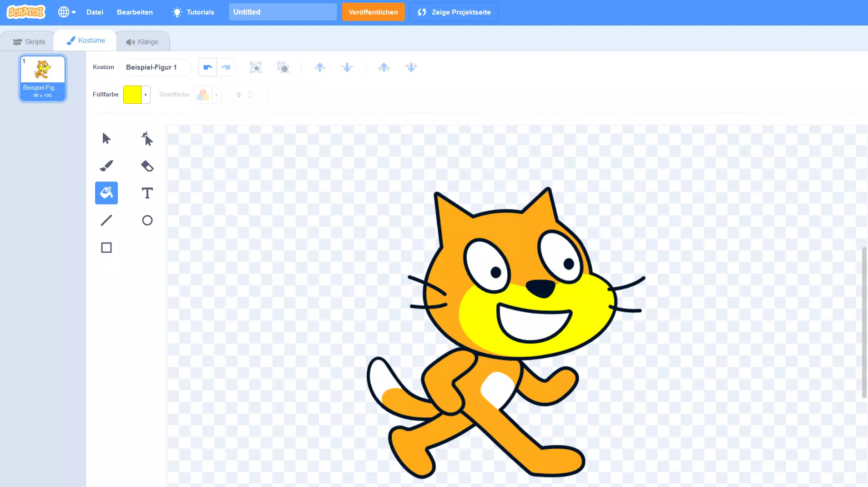Screen dimensions: 868x487
Task: Send the selection one layer backward
Action: click(348, 67)
